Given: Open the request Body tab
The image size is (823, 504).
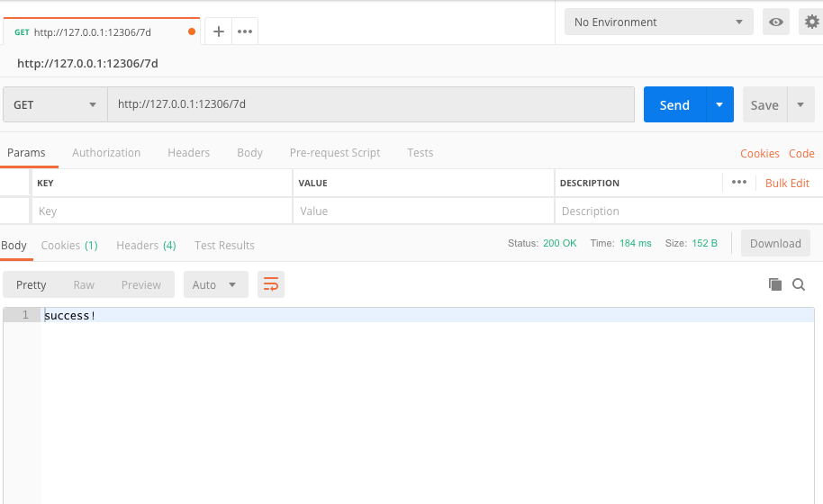Looking at the screenshot, I should [x=249, y=153].
